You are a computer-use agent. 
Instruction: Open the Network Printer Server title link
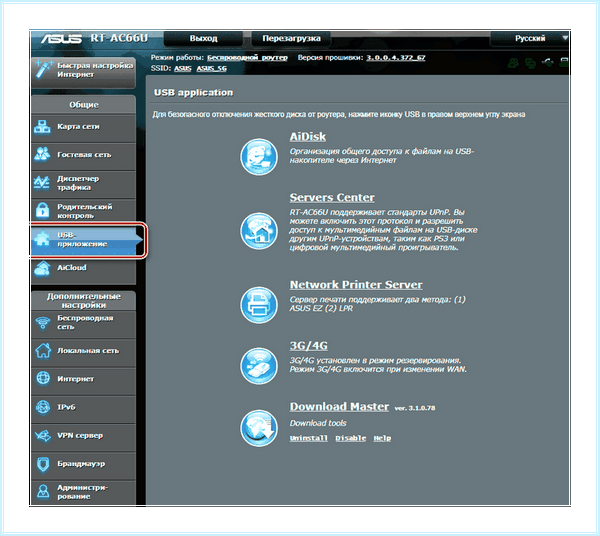tap(356, 285)
